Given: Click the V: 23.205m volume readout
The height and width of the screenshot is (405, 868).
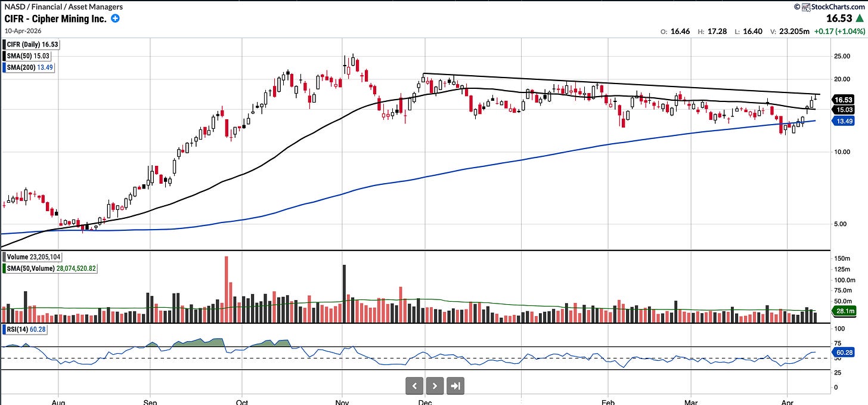Looking at the screenshot, I should coord(790,30).
